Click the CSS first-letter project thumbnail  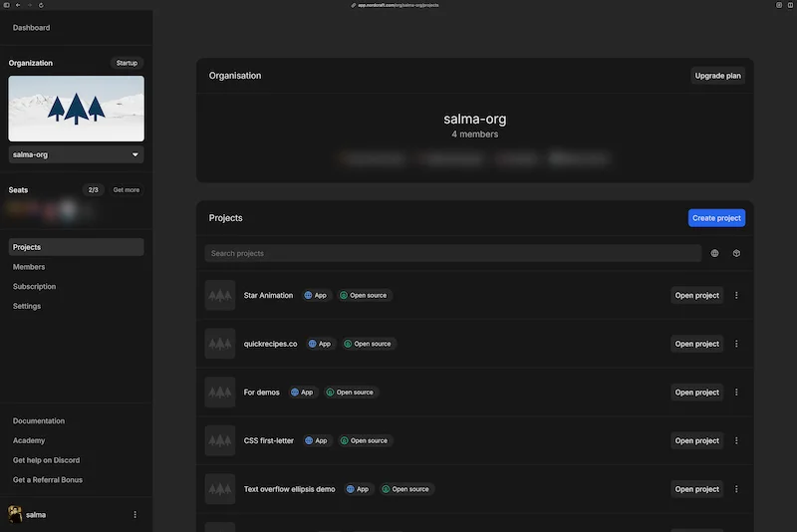(x=220, y=440)
